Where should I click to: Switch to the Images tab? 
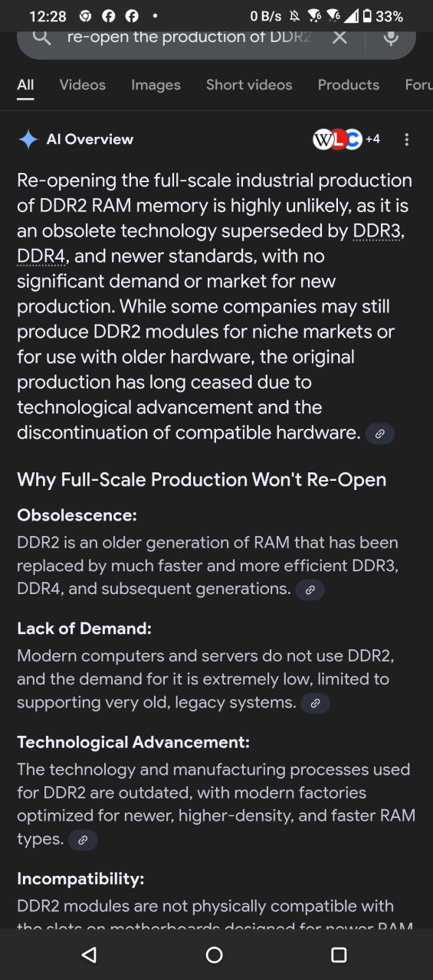(x=156, y=85)
